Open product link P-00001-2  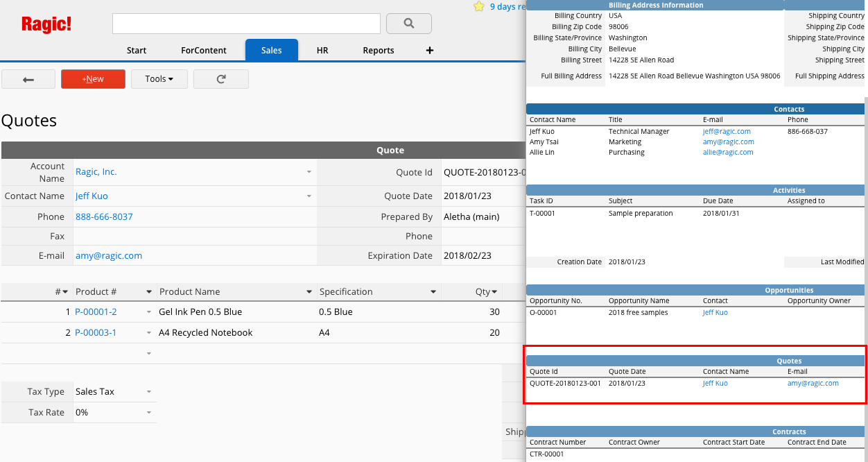(96, 312)
